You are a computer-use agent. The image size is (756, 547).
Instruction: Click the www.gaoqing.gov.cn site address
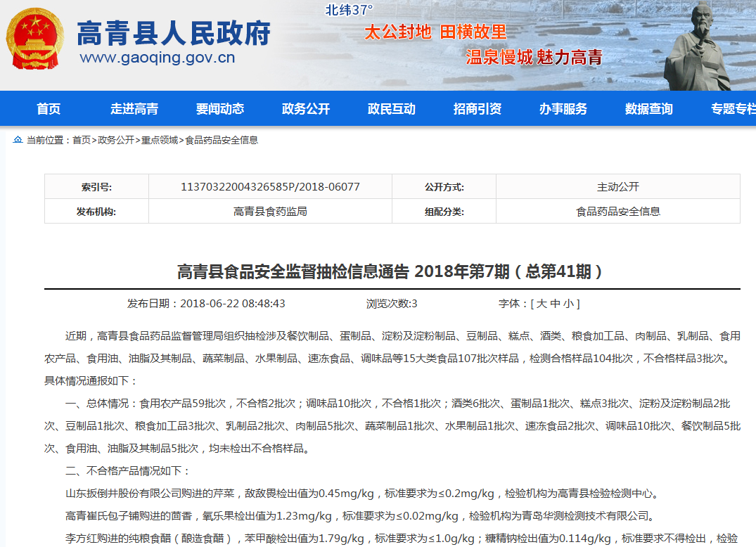pos(158,58)
